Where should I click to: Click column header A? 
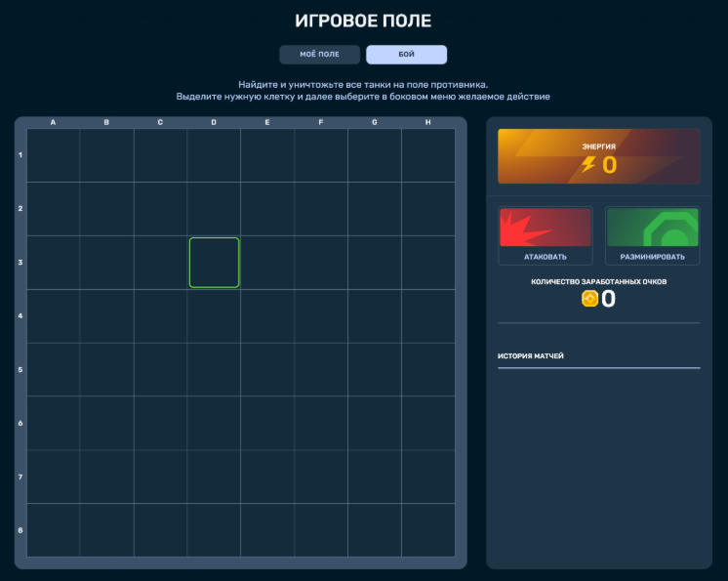point(53,122)
